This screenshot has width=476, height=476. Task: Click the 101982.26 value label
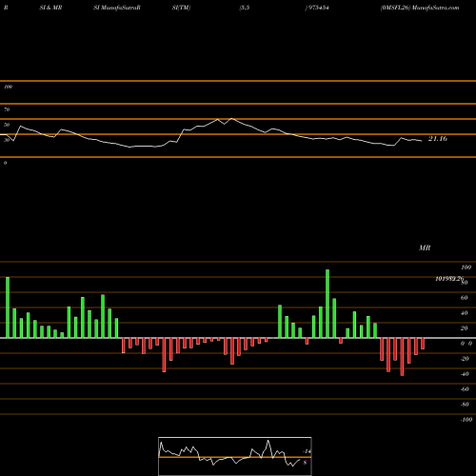[x=449, y=279]
